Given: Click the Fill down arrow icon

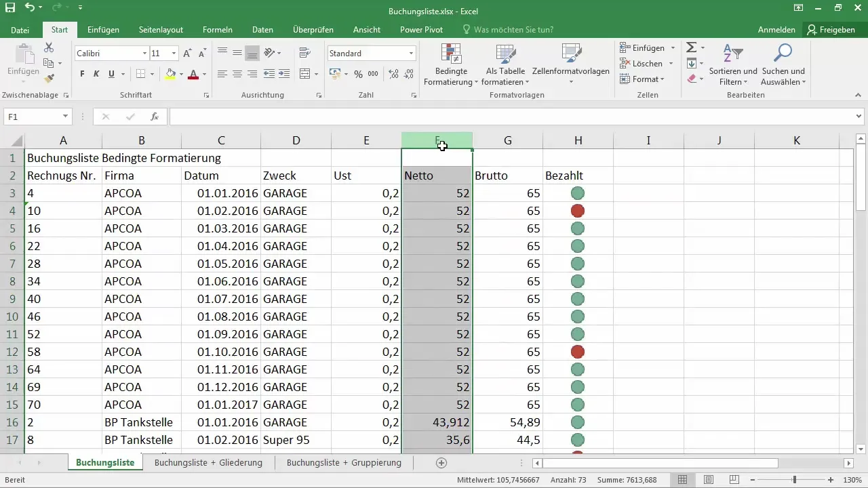Looking at the screenshot, I should 691,63.
